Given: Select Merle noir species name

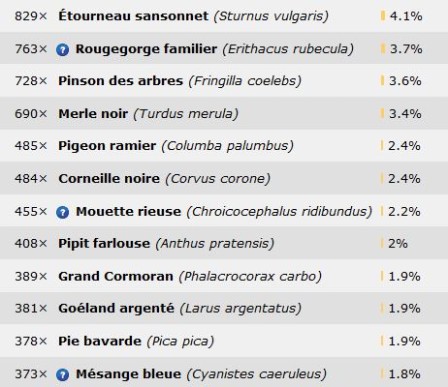Looking at the screenshot, I should (93, 114).
